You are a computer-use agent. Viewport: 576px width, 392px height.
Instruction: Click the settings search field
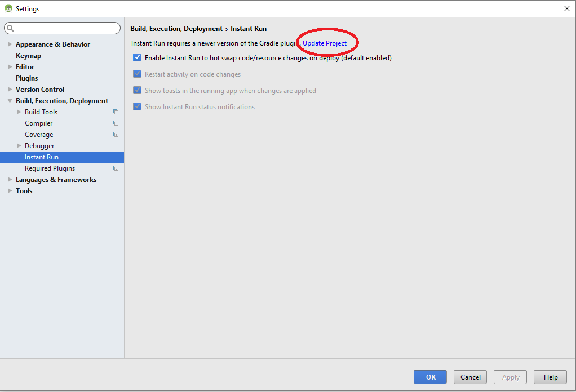point(62,28)
